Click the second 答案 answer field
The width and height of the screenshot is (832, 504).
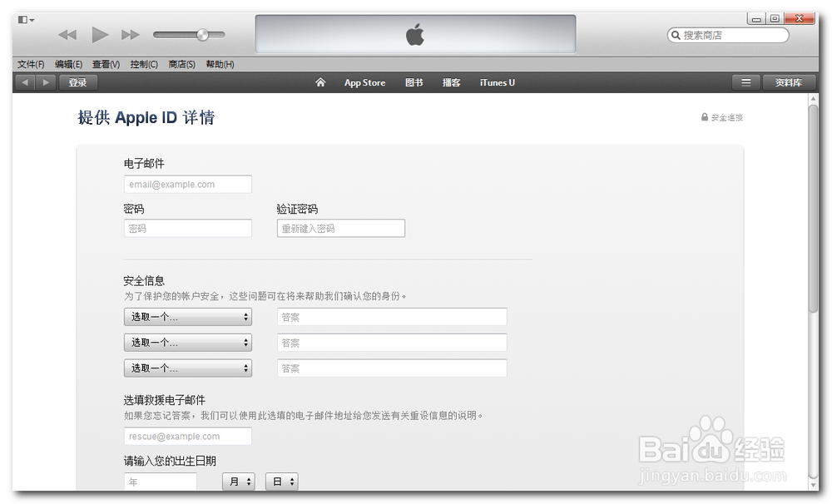tap(392, 343)
